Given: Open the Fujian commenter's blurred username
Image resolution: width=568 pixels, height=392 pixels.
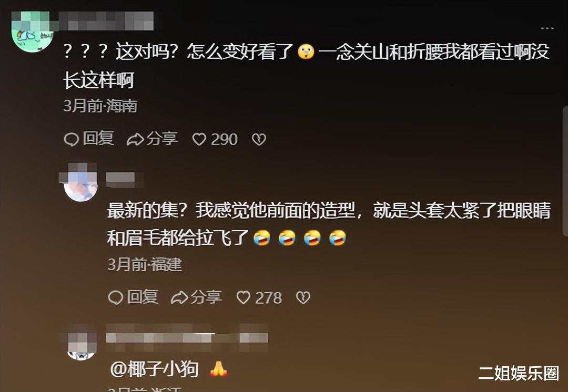Looking at the screenshot, I should (121, 179).
